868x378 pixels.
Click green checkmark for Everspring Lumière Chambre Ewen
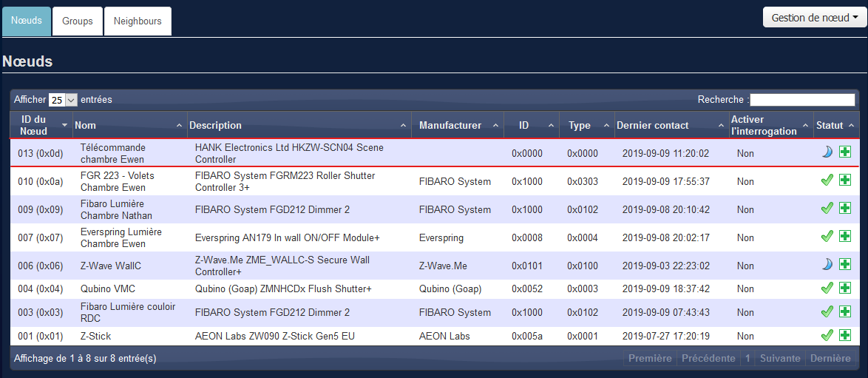pyautogui.click(x=827, y=237)
